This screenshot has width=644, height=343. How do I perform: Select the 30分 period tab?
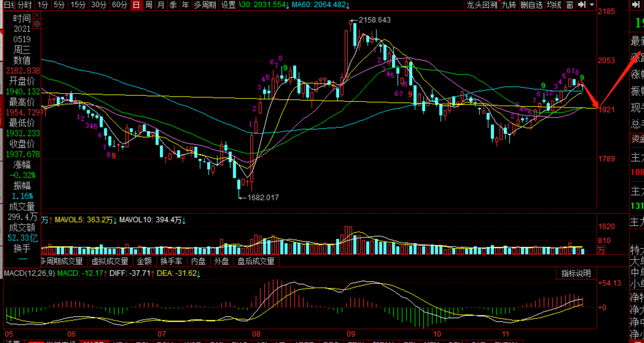(99, 5)
